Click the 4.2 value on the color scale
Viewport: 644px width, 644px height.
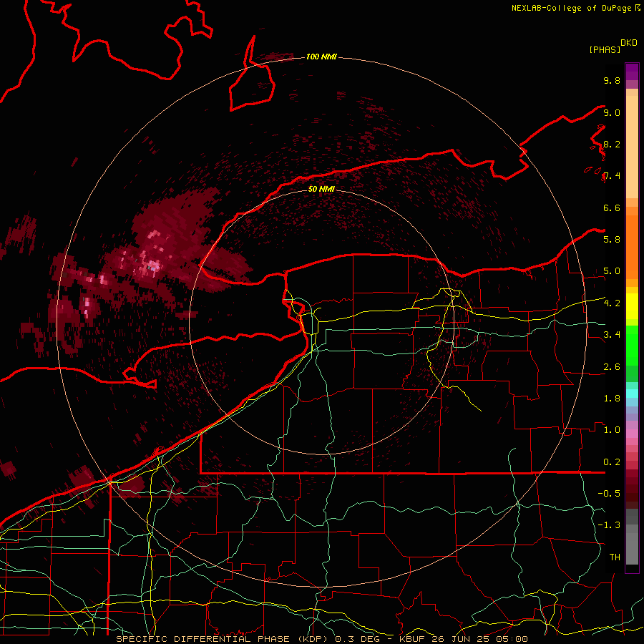(612, 303)
